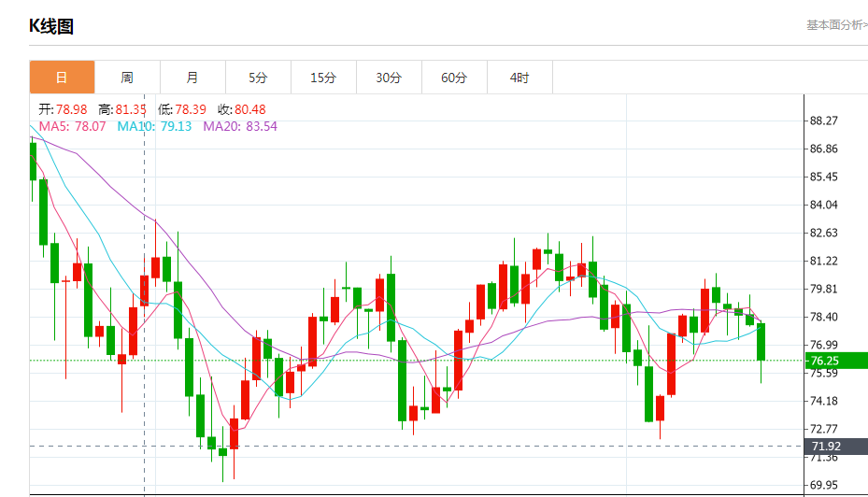
Task: Select the 60分 interval tab
Action: point(454,78)
